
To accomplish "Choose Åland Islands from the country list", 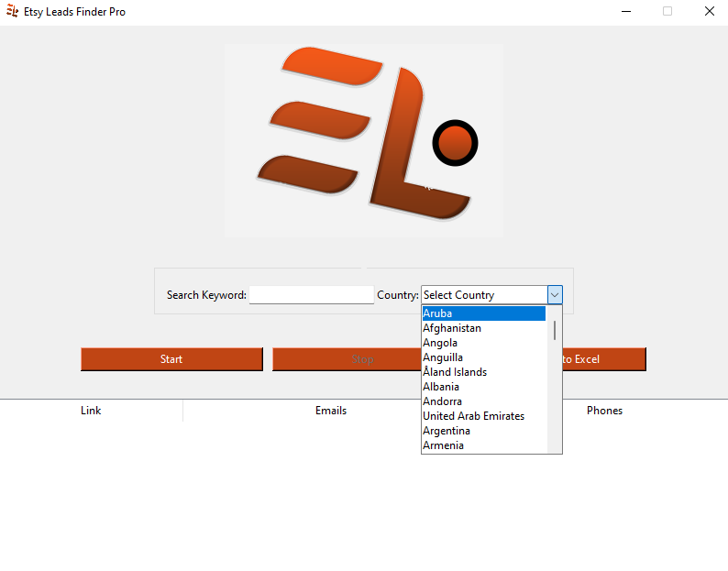I will (484, 372).
